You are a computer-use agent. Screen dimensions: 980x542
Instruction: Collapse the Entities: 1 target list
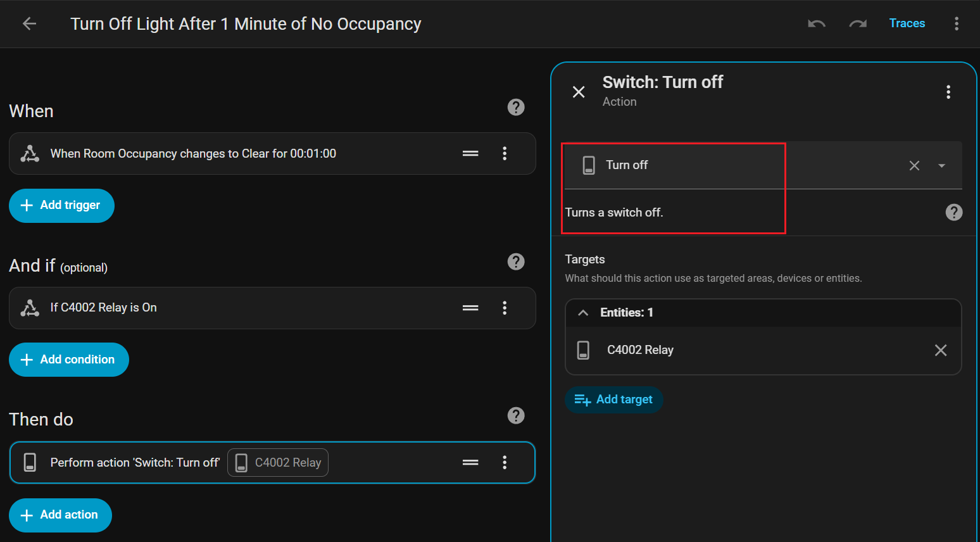click(584, 313)
